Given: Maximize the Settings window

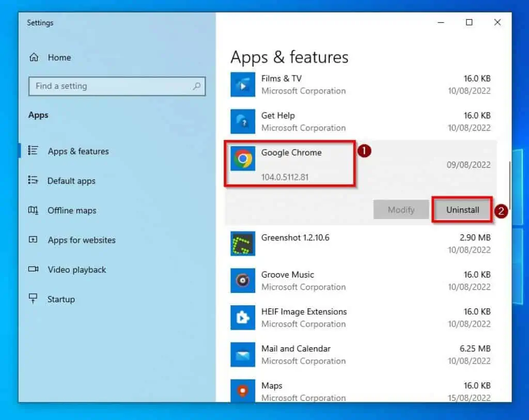Looking at the screenshot, I should 469,22.
